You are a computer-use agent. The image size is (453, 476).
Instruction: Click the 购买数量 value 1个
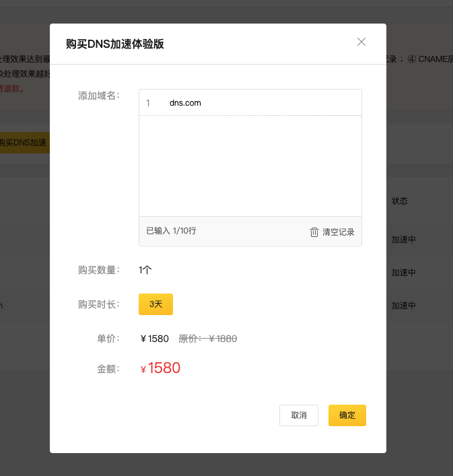[145, 270]
